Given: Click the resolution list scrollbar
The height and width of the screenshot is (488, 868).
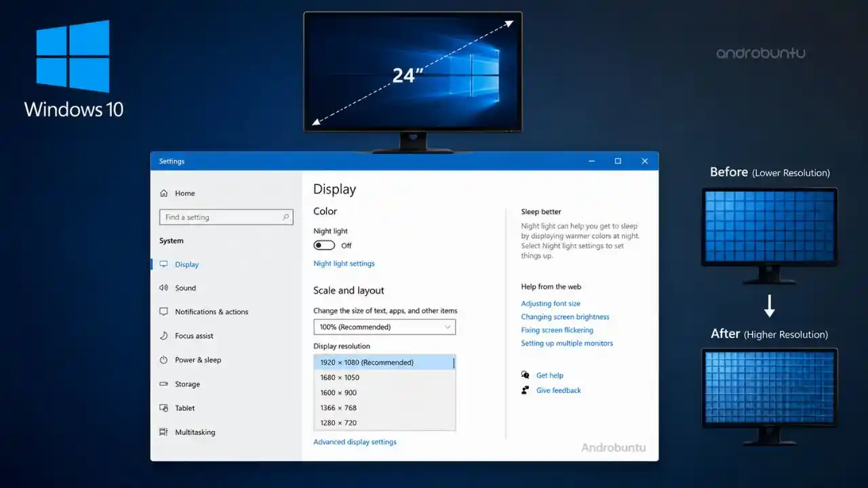Looking at the screenshot, I should pos(454,363).
